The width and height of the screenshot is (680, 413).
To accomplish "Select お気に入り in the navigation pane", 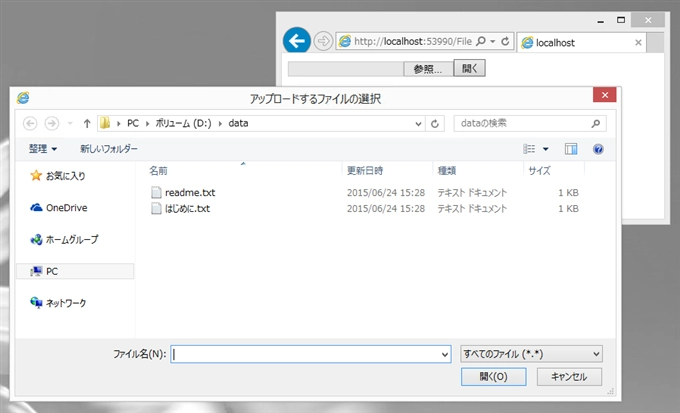I will [x=65, y=176].
